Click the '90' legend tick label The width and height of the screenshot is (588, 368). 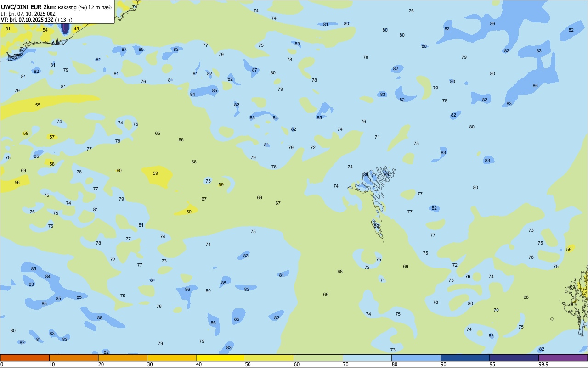tap(444, 364)
